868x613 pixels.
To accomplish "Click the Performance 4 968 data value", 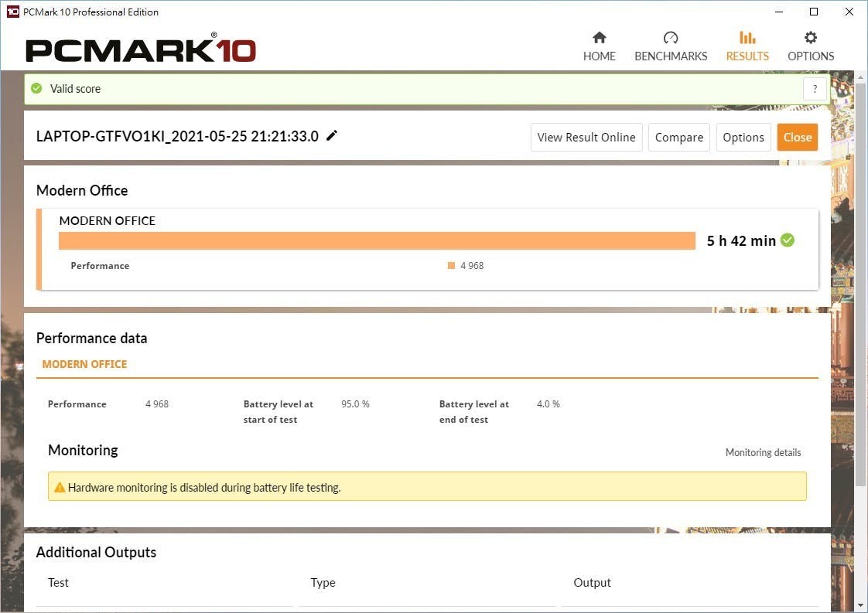I will coord(157,404).
